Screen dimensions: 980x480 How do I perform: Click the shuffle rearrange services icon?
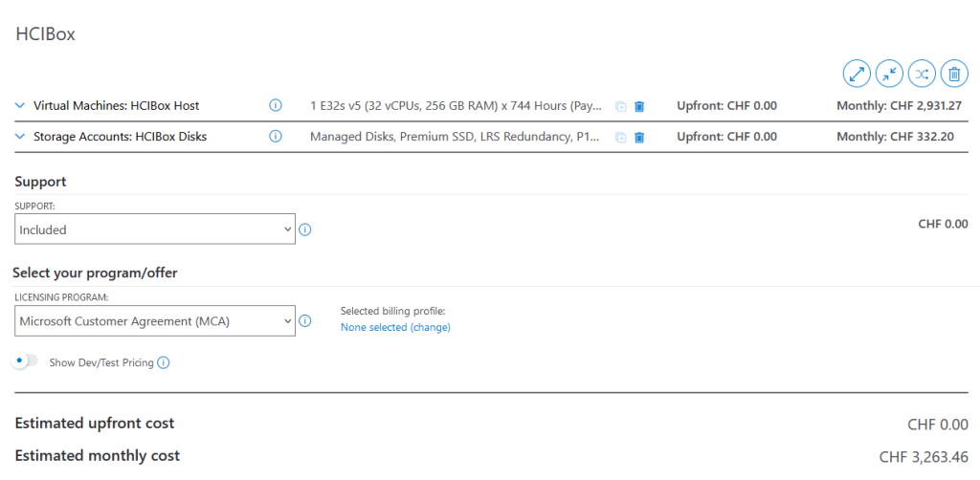(922, 75)
